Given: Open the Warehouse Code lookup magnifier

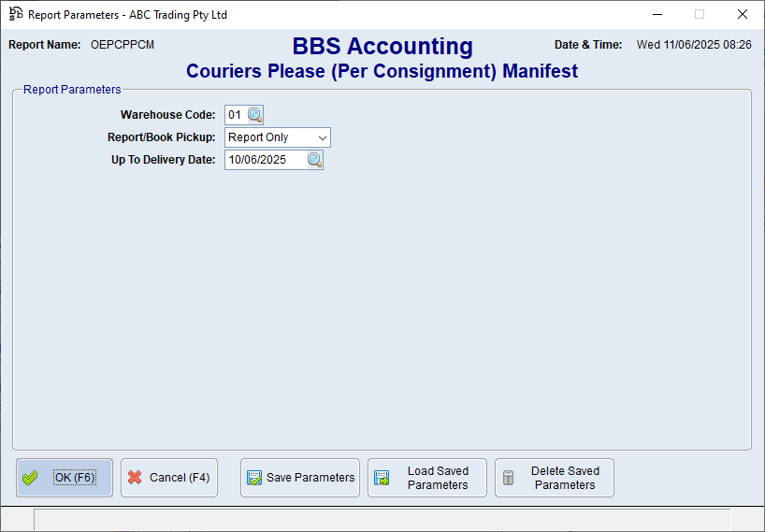Looking at the screenshot, I should (254, 115).
